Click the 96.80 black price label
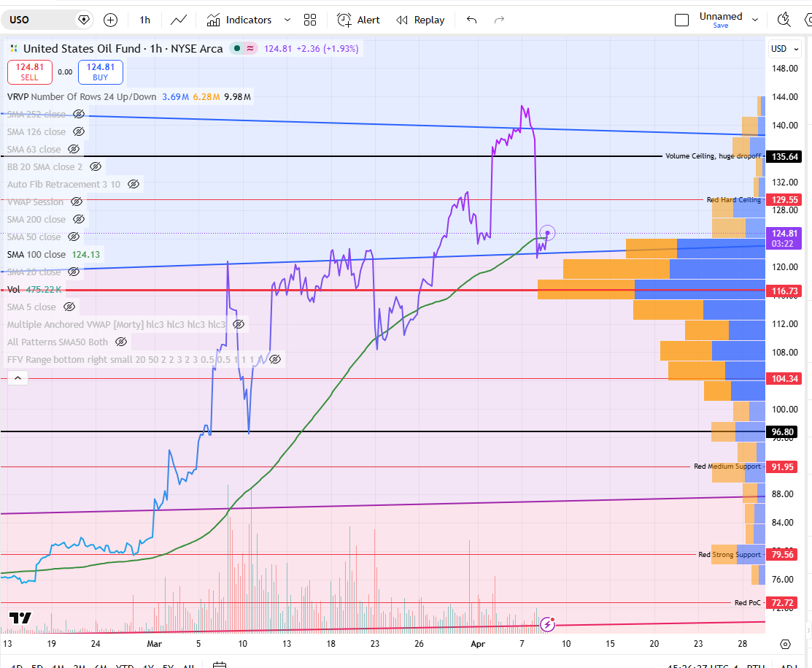Image resolution: width=812 pixels, height=668 pixels. [782, 431]
